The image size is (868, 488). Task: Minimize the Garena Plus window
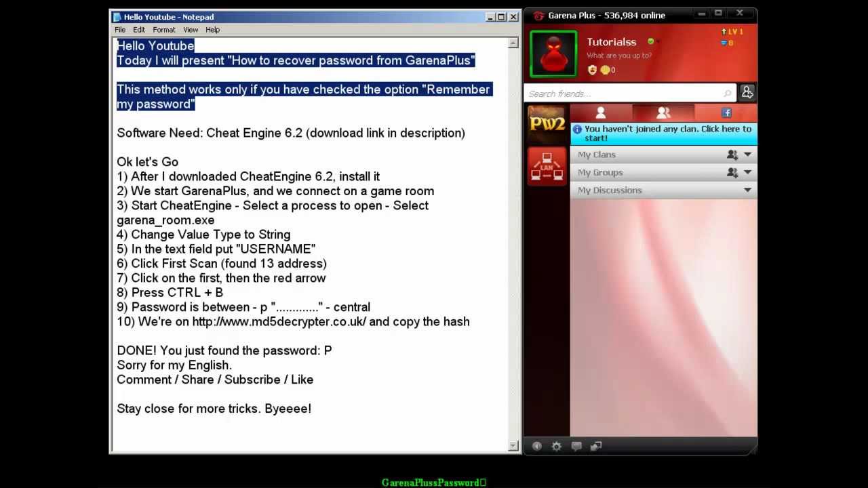coord(702,14)
